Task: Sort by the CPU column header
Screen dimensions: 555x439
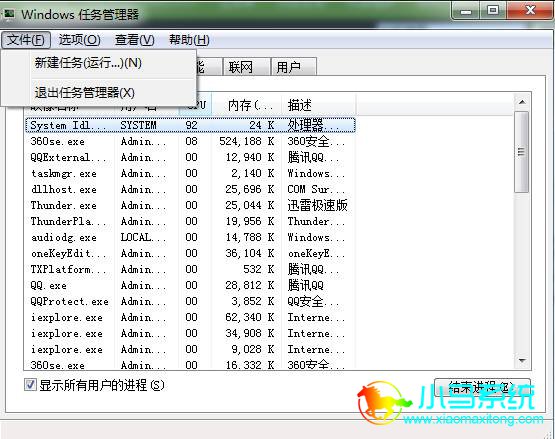Action: [x=196, y=105]
